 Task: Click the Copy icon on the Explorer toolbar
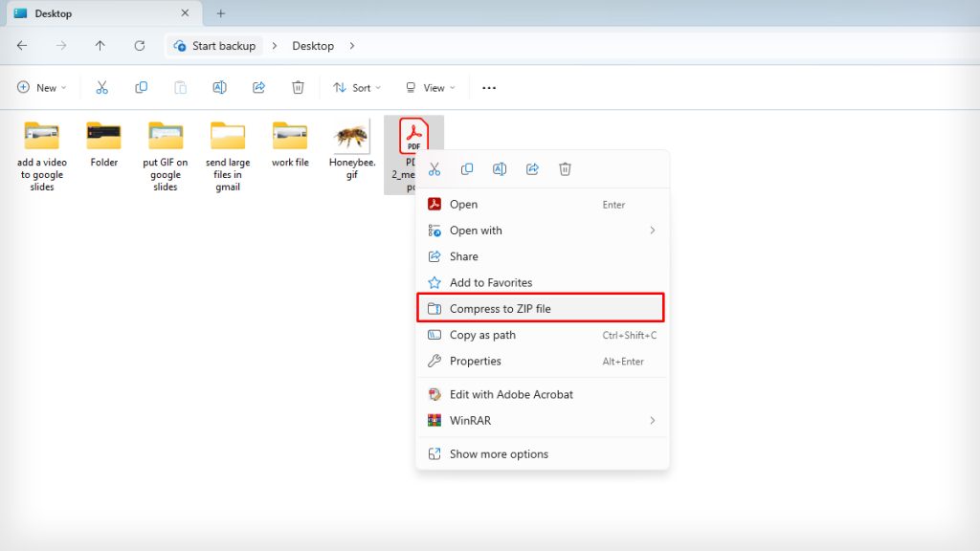tap(141, 87)
